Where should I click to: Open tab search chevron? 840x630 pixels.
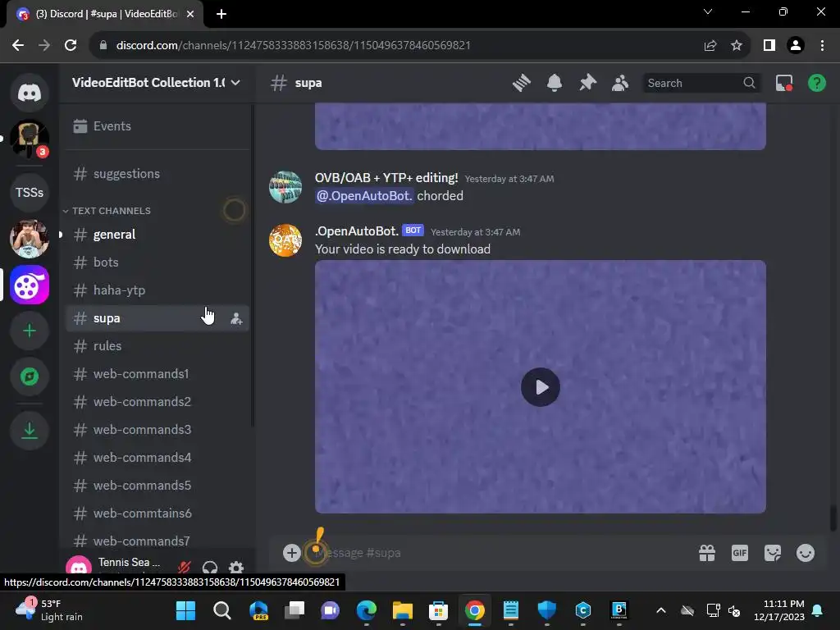point(708,11)
